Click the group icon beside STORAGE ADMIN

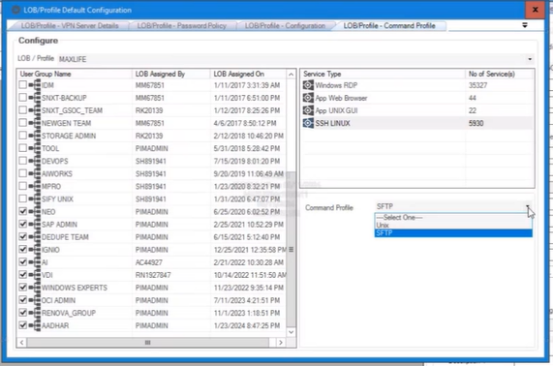35,136
